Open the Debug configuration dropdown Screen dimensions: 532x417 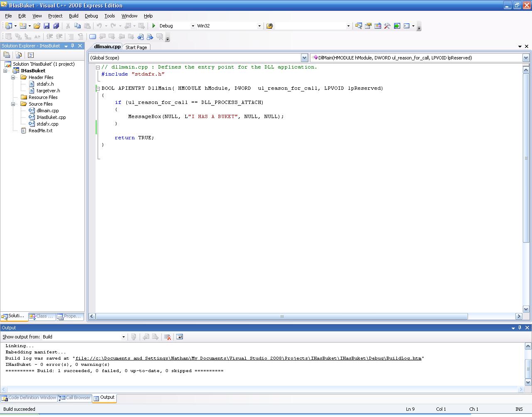tap(193, 26)
